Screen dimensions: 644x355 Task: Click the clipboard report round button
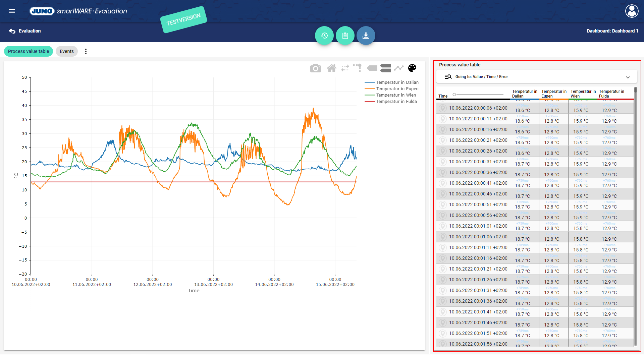click(x=345, y=36)
